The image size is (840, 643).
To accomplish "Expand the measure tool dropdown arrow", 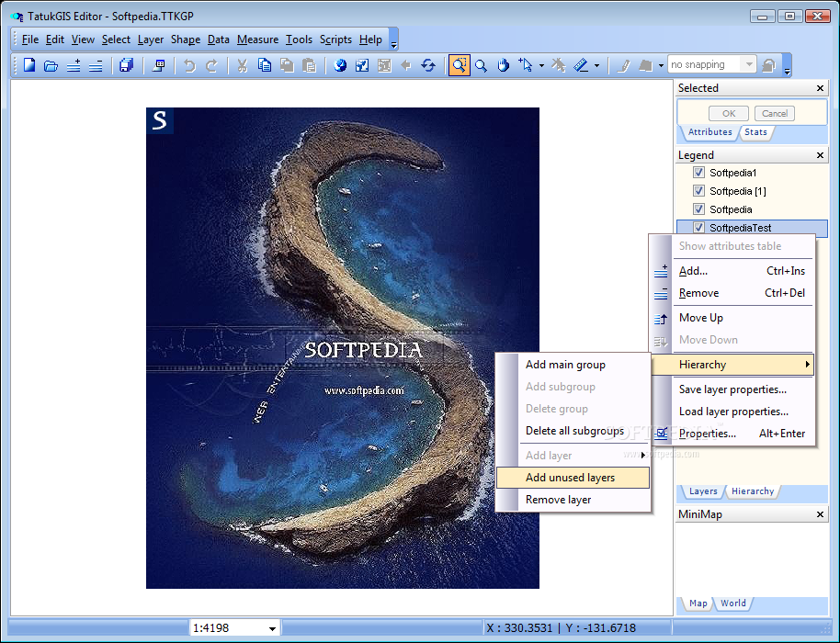I will (x=596, y=66).
